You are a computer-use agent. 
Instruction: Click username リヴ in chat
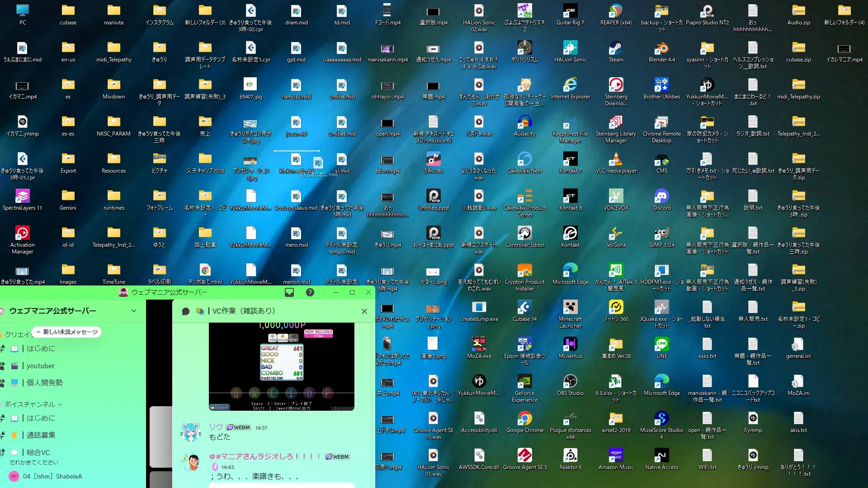pos(216,427)
